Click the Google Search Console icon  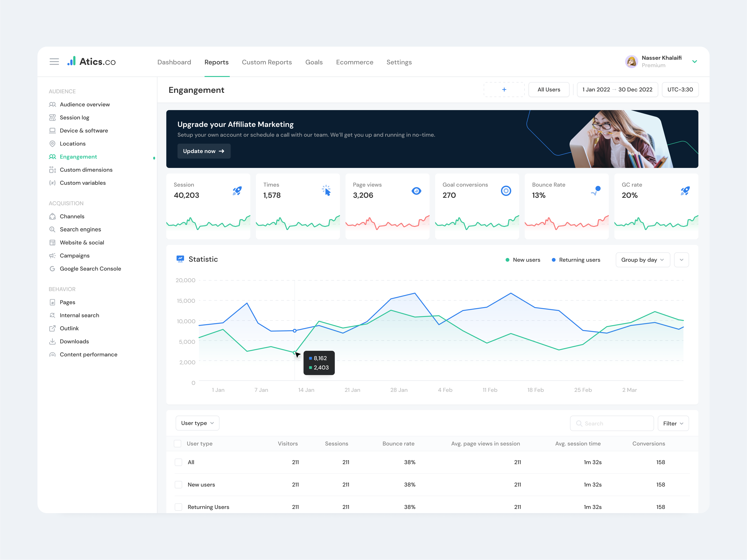pyautogui.click(x=52, y=268)
